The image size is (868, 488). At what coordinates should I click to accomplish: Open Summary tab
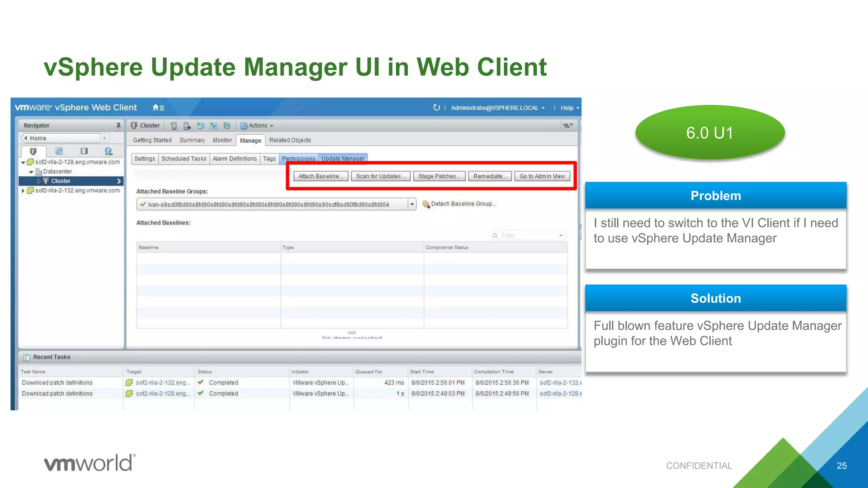pos(192,140)
